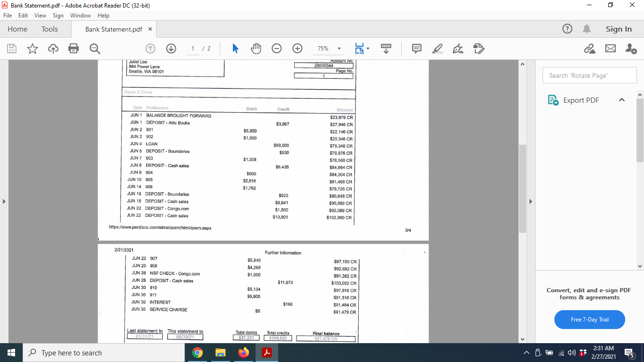Upload the file with the cloud arrow icon
644x362 pixels.
click(x=53, y=49)
